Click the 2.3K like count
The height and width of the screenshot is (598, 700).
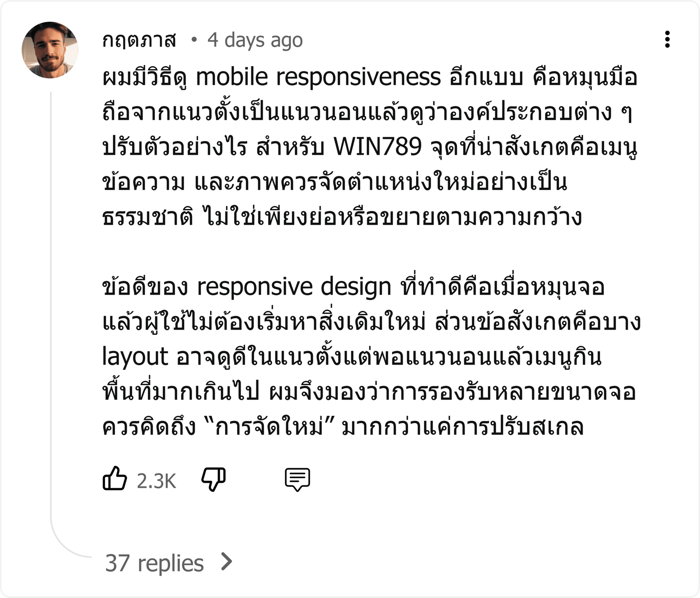tap(156, 481)
